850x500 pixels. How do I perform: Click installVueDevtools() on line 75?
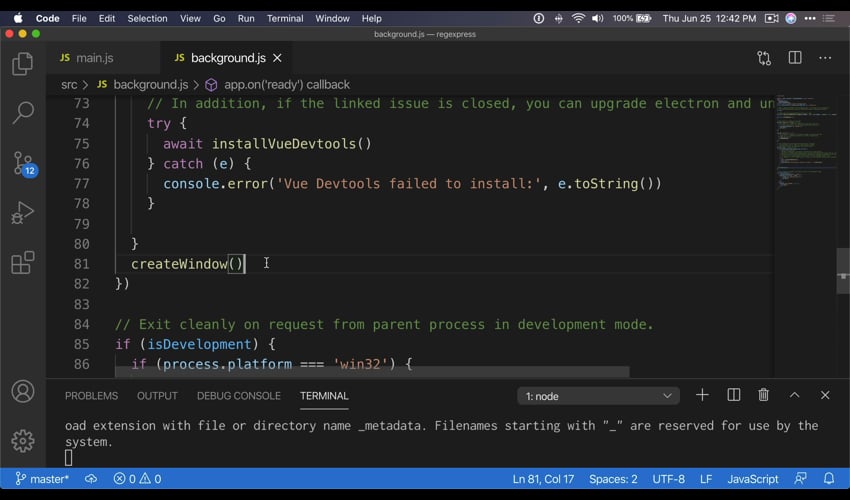click(292, 144)
